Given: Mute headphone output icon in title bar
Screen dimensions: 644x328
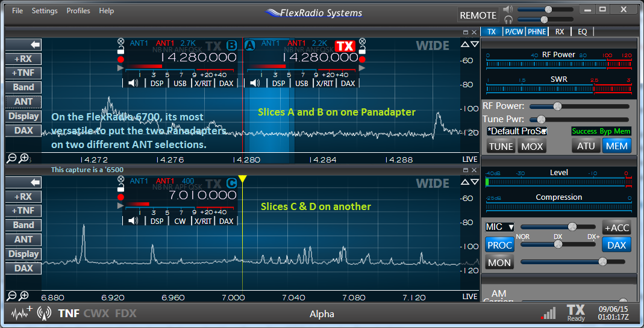Looking at the screenshot, I should 508,20.
